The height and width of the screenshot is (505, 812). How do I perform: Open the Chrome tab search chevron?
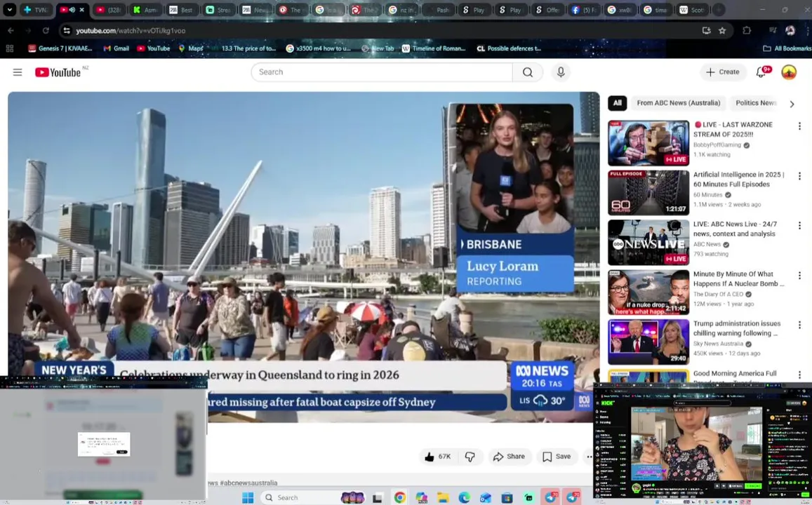click(x=9, y=9)
